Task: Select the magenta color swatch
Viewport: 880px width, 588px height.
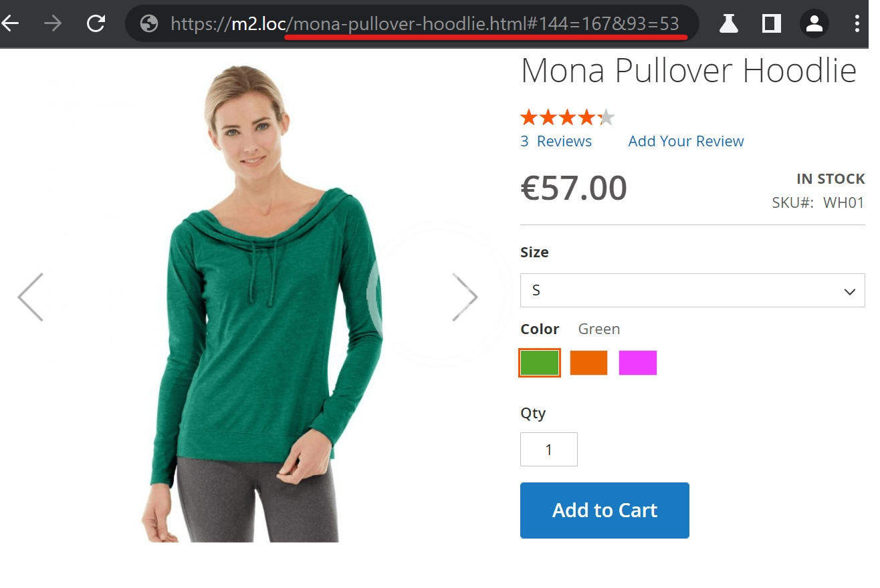Action: [x=638, y=363]
